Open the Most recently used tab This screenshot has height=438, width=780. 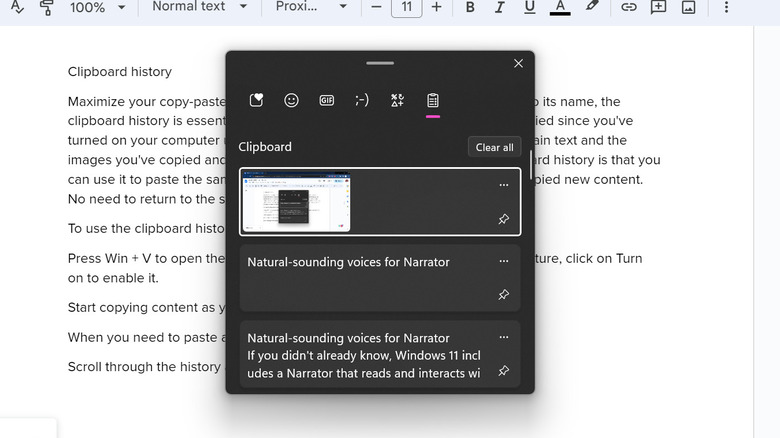pos(256,100)
